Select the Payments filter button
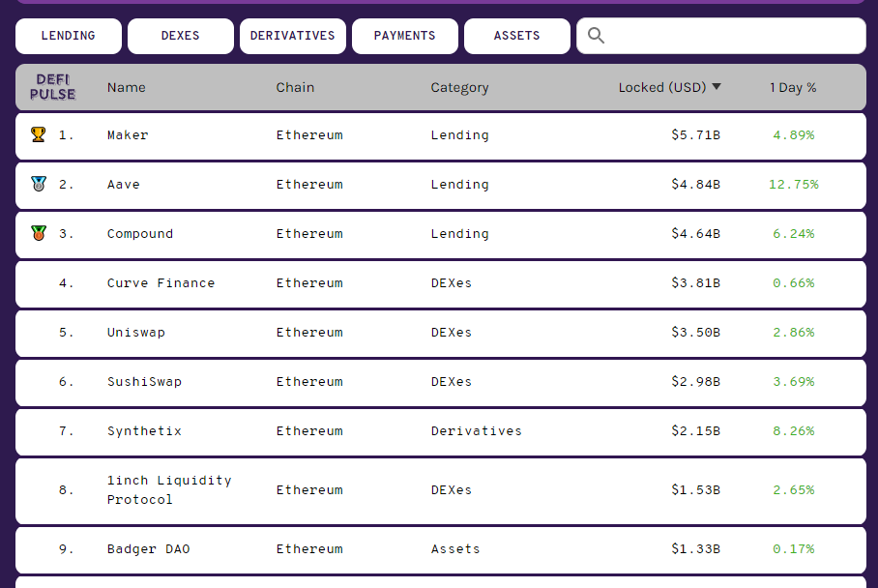 [405, 36]
